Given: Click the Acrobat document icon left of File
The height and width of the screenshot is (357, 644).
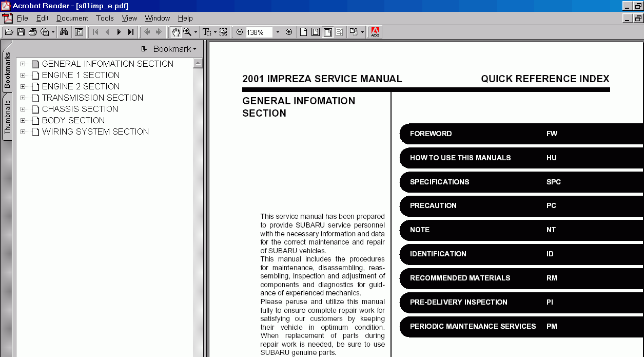Looking at the screenshot, I should pos(7,18).
